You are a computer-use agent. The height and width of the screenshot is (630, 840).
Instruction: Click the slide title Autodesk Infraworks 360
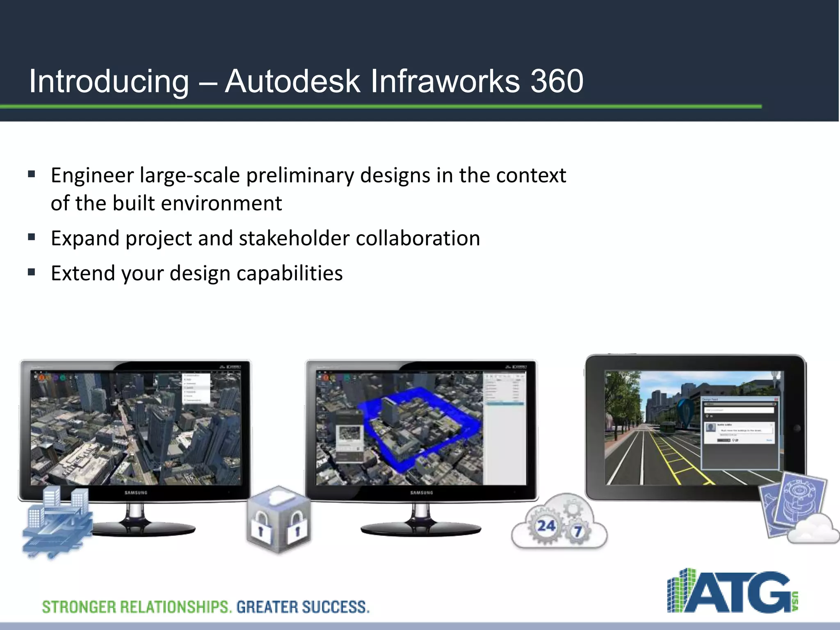(x=306, y=81)
